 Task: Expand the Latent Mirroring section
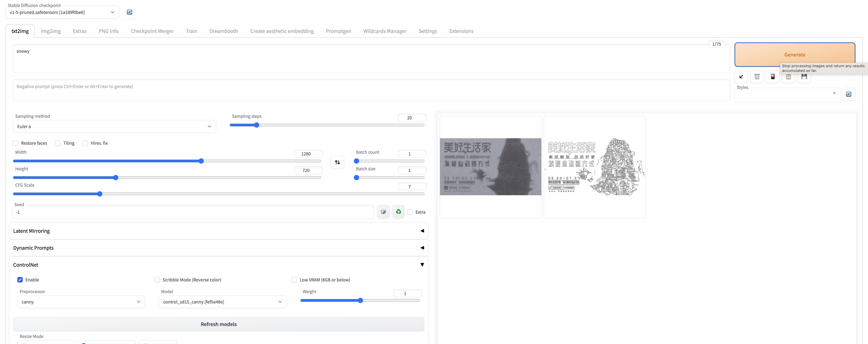coord(218,231)
